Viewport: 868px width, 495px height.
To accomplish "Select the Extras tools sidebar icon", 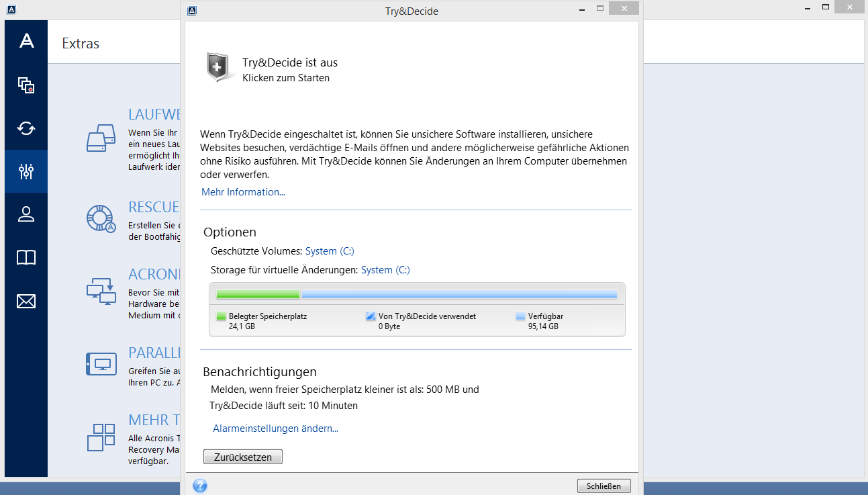I will click(26, 171).
